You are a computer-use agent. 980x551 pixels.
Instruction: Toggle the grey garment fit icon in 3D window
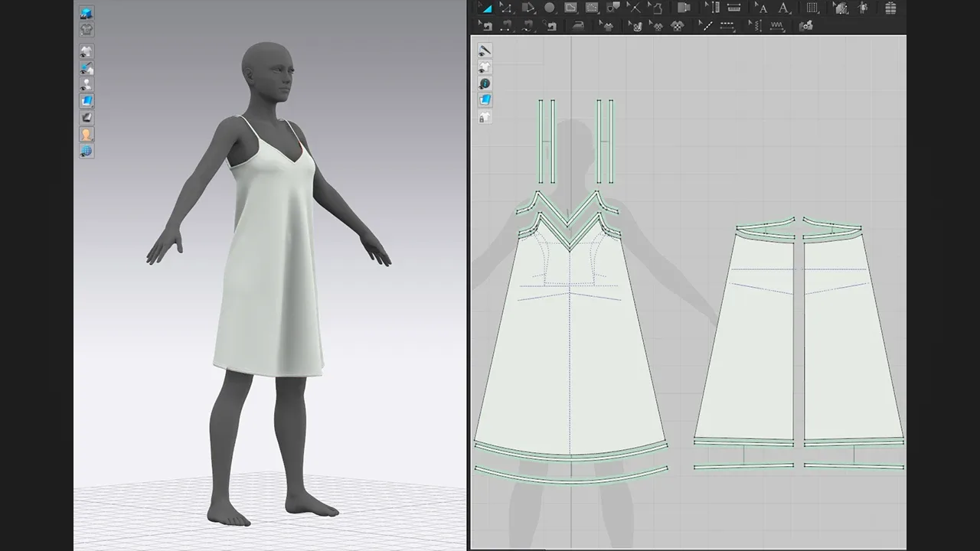tap(87, 30)
